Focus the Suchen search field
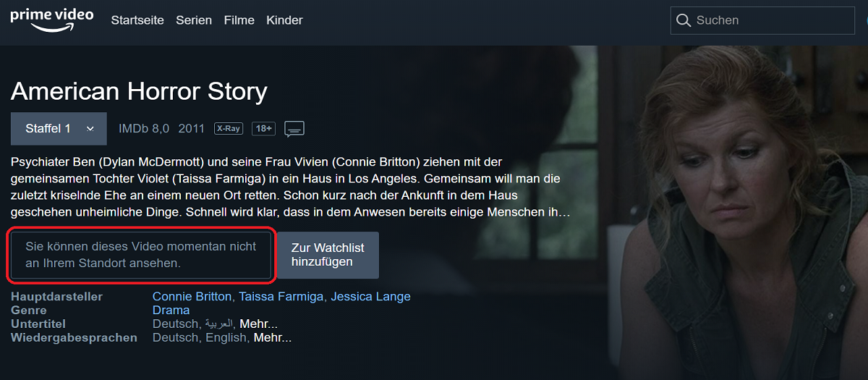Viewport: 868px width, 380px height. (x=762, y=21)
